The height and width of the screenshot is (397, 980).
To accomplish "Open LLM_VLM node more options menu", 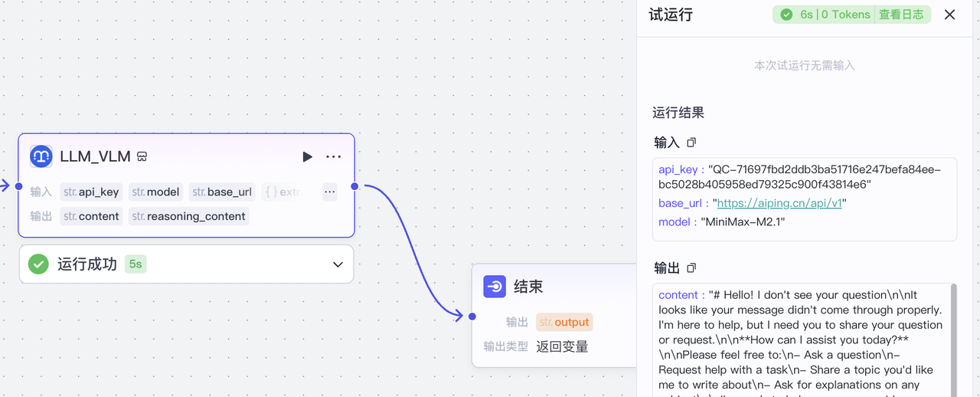I will pyautogui.click(x=334, y=156).
